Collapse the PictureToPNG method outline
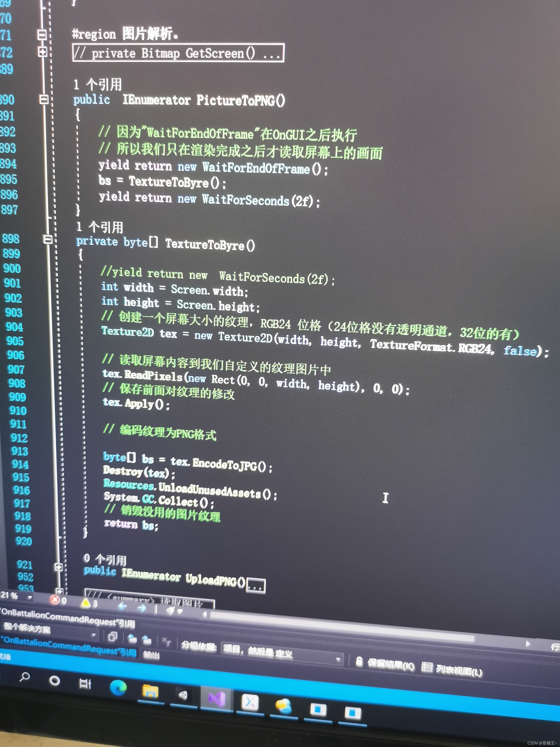This screenshot has width=560, height=747. [x=44, y=99]
